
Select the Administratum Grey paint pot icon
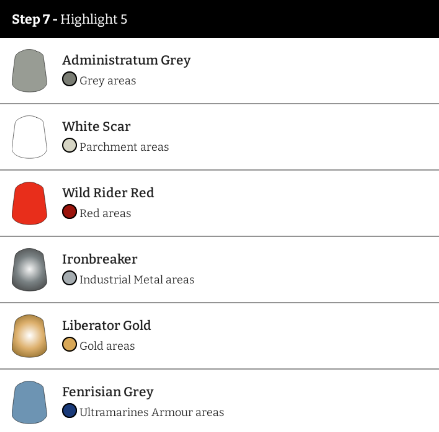[29, 71]
